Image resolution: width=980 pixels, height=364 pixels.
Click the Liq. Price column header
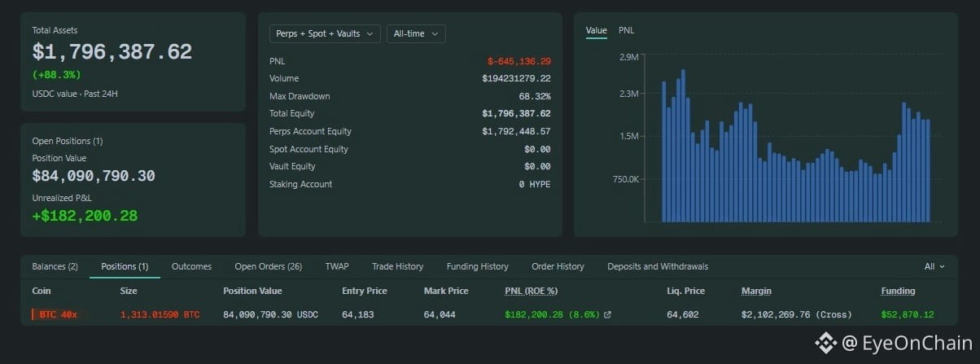685,291
